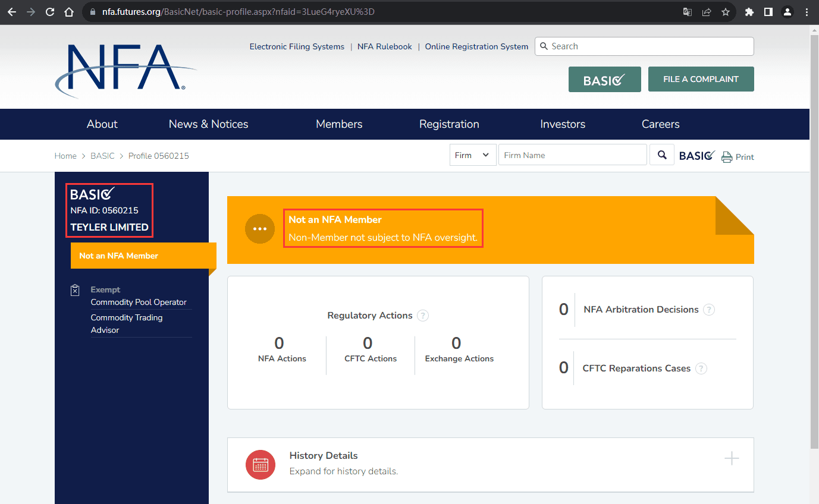This screenshot has width=819, height=504.
Task: Click the NFA Actions count
Action: click(x=279, y=343)
